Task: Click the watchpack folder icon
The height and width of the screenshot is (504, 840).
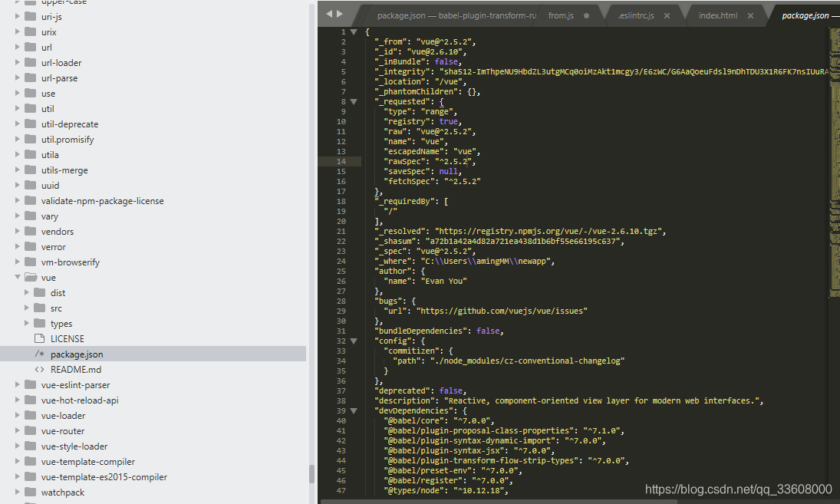Action: tap(31, 492)
